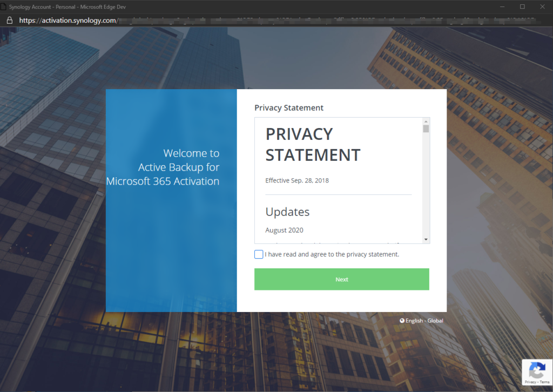Click the activation.synology.com URL in address bar
The image size is (553, 392).
coord(68,21)
